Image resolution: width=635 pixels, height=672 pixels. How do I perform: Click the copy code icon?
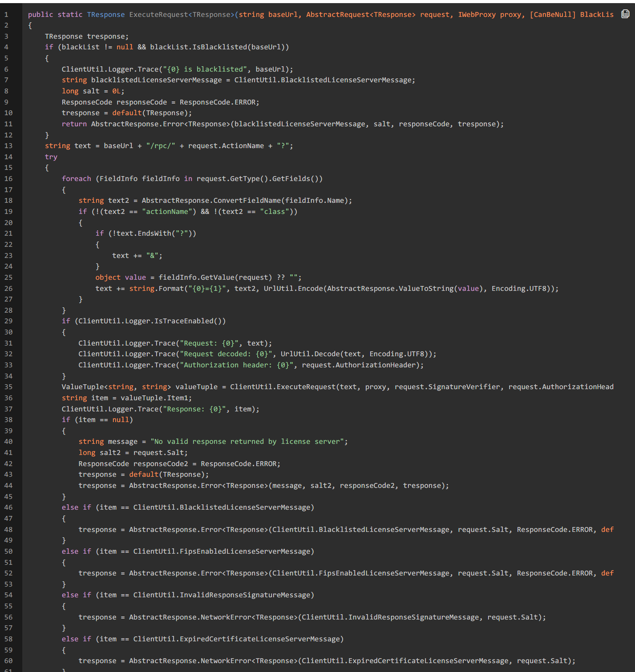click(625, 14)
